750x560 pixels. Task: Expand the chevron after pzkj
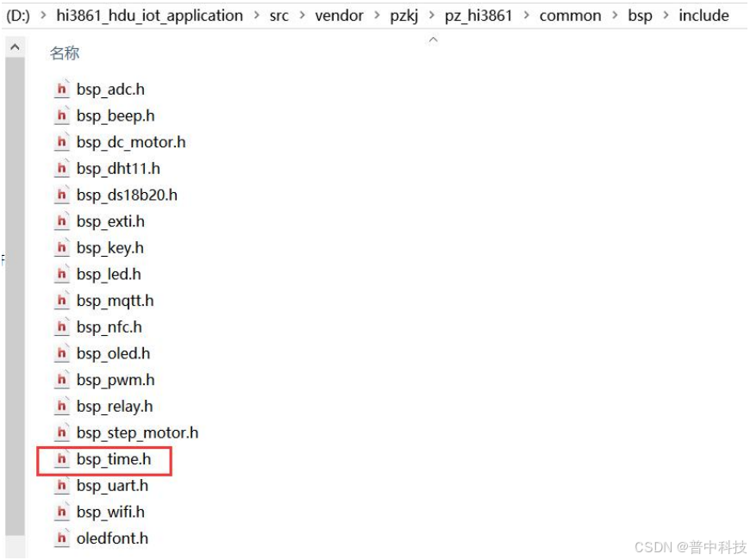431,16
